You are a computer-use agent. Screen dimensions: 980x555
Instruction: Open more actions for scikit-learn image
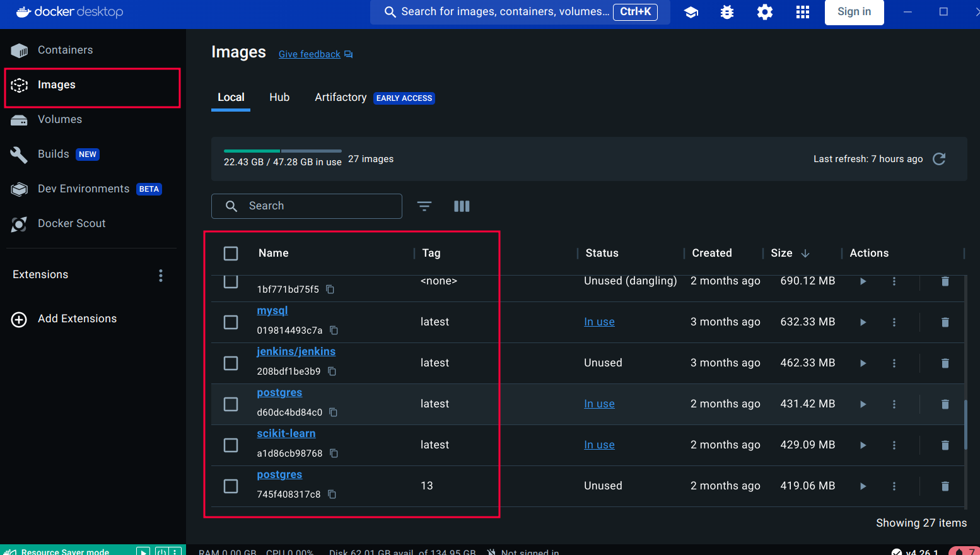894,445
